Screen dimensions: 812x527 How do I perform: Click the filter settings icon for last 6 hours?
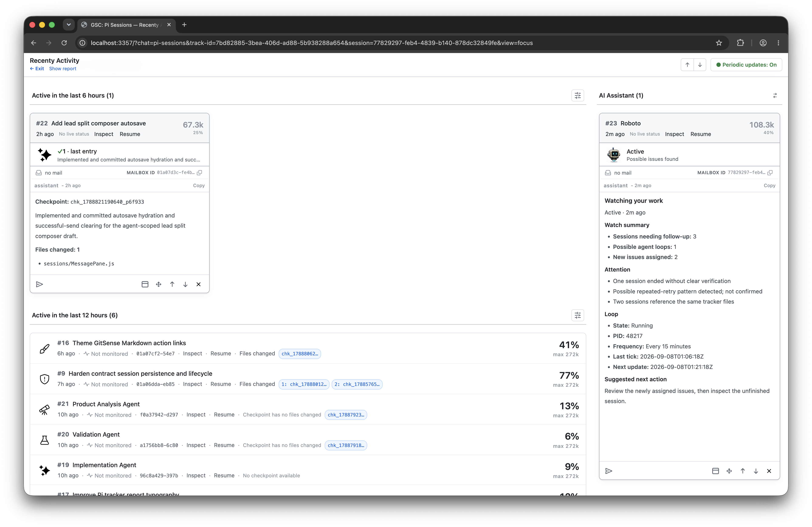[x=577, y=95]
